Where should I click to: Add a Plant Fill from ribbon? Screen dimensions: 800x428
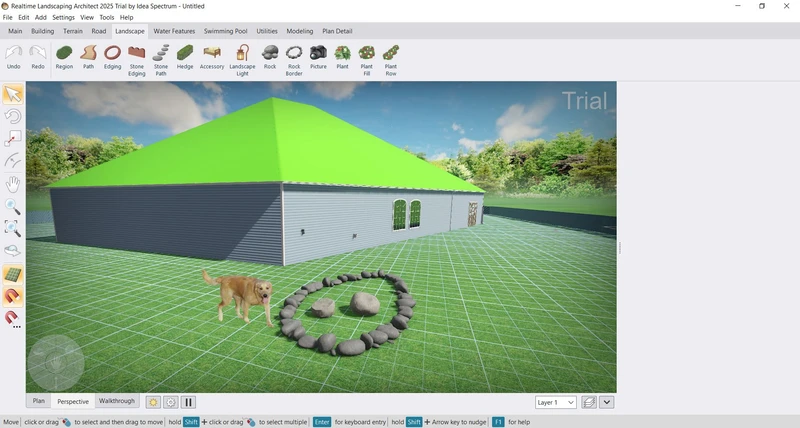[367, 57]
